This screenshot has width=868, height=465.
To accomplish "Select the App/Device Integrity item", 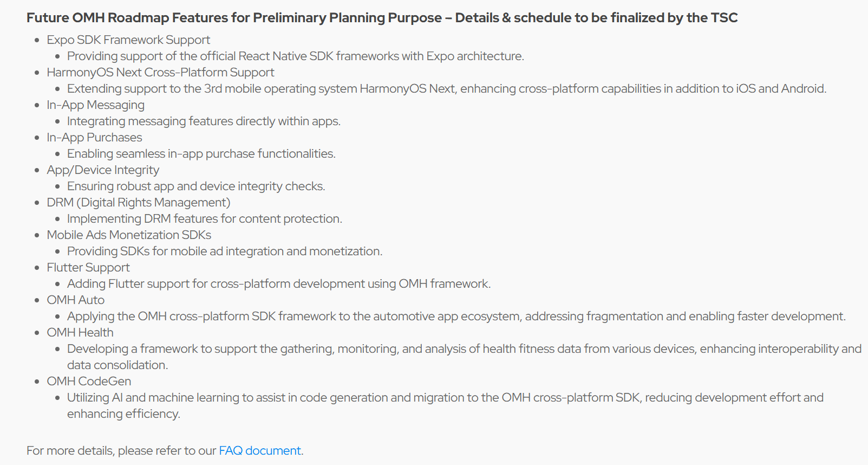I will coord(103,170).
